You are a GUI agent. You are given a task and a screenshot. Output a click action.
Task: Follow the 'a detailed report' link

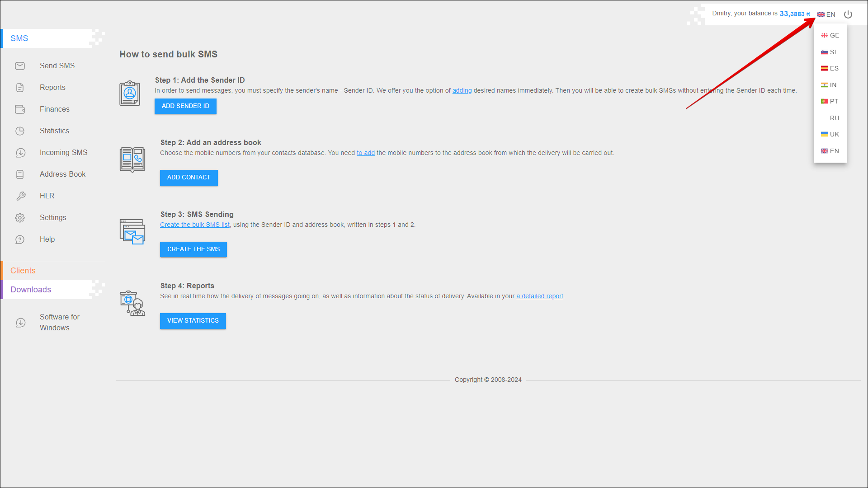click(540, 296)
